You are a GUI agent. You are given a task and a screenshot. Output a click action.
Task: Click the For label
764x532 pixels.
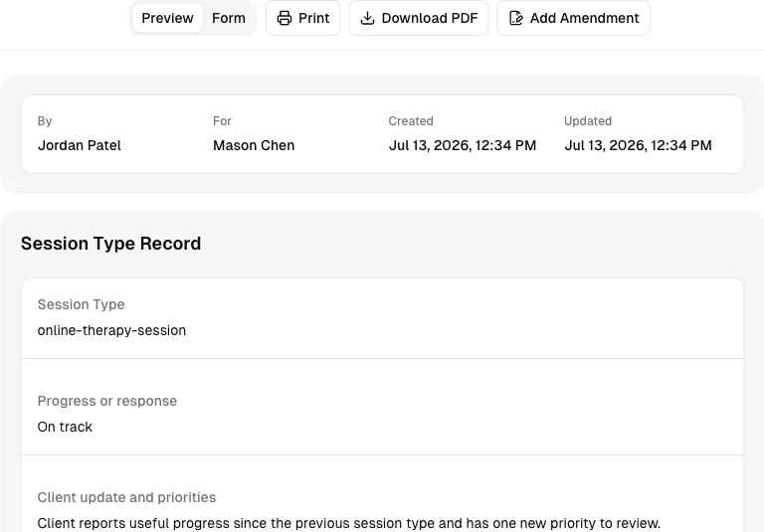[222, 121]
